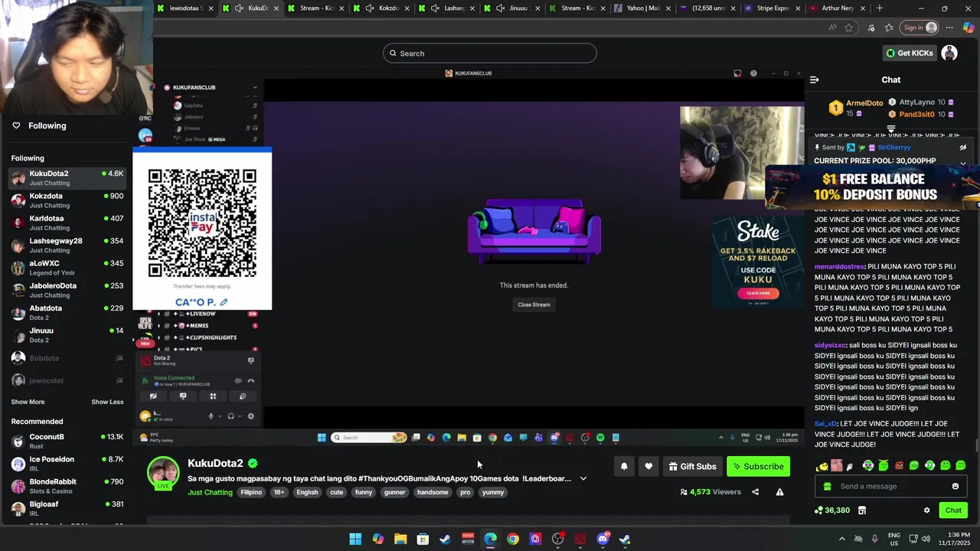Expand the stream title with the chevron arrow
The image size is (980, 551).
coord(583,478)
